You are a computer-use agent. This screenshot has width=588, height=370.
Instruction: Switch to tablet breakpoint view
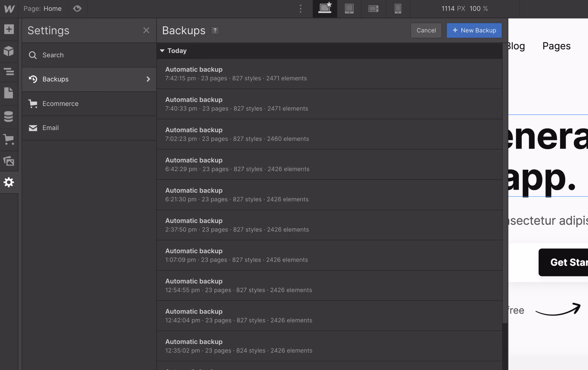point(349,8)
